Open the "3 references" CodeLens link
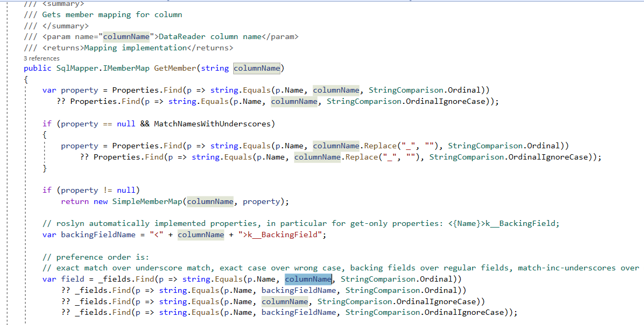Screen dimensions: 644x325 42,58
